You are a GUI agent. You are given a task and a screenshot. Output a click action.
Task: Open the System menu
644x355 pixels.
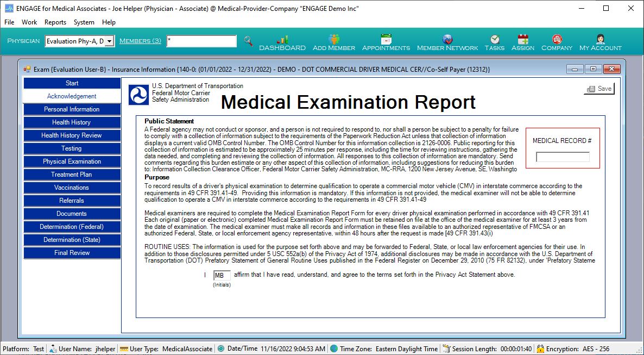coord(84,22)
